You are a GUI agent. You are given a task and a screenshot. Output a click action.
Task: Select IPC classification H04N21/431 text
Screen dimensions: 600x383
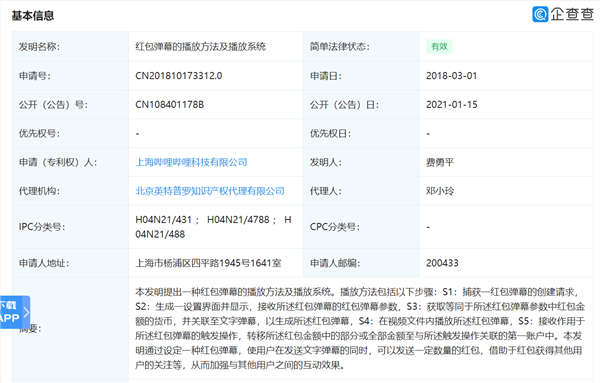click(163, 220)
